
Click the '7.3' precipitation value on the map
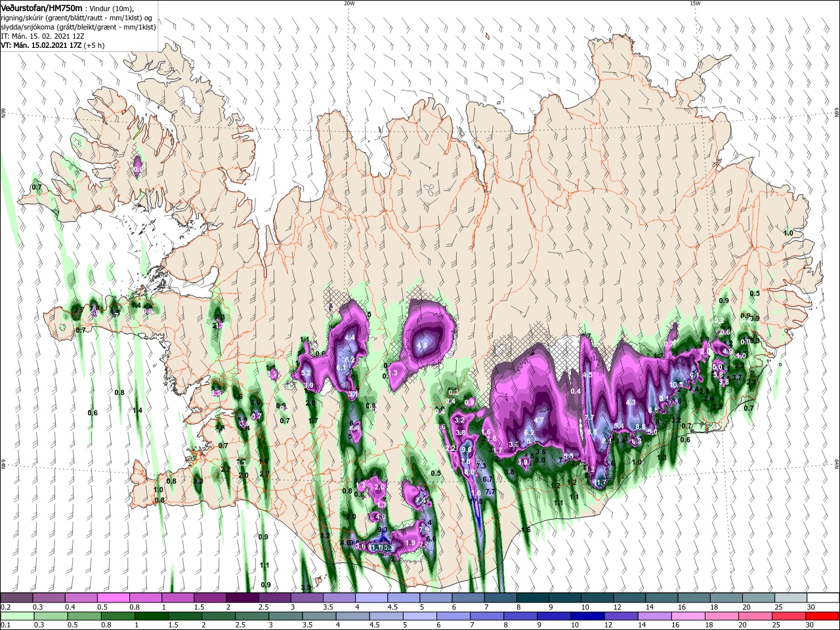click(x=480, y=466)
